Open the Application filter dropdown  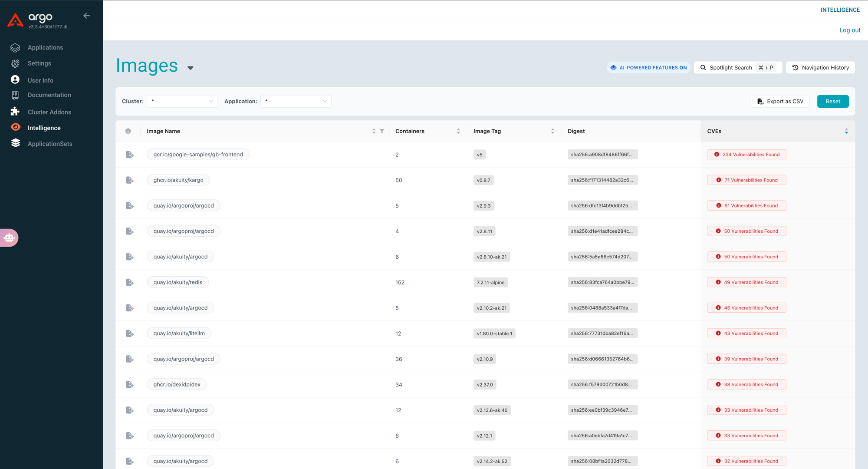click(x=296, y=101)
